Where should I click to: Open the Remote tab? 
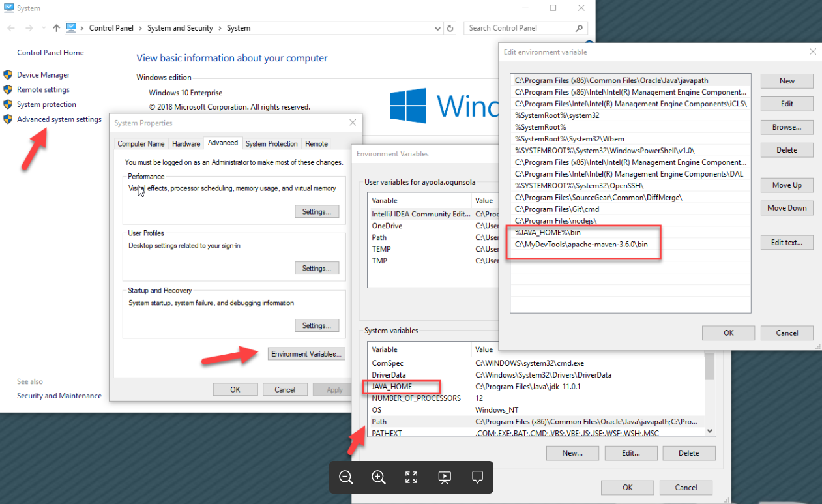[x=316, y=143]
